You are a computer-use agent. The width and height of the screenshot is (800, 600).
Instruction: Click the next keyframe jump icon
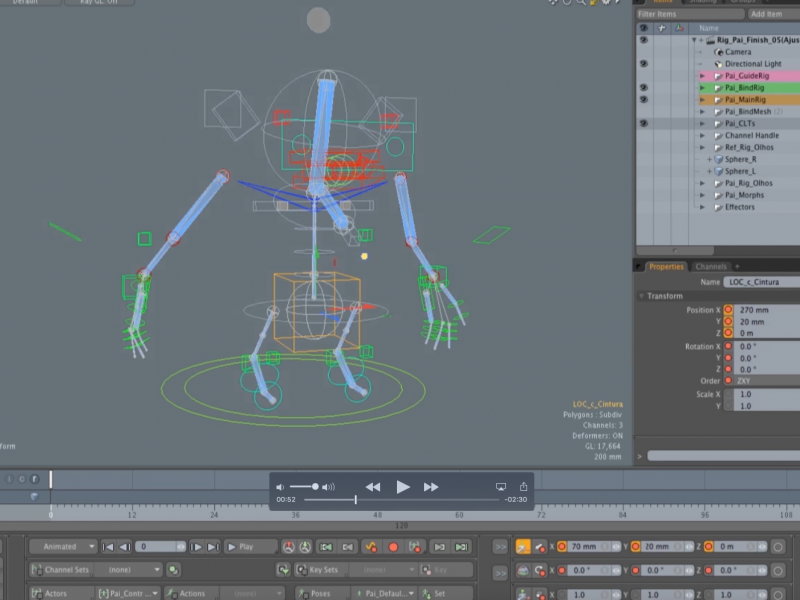(438, 546)
